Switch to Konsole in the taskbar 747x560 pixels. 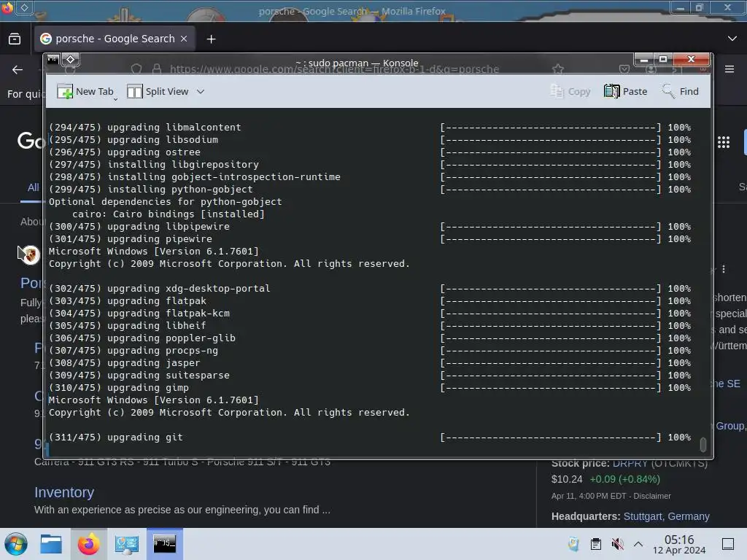(164, 544)
